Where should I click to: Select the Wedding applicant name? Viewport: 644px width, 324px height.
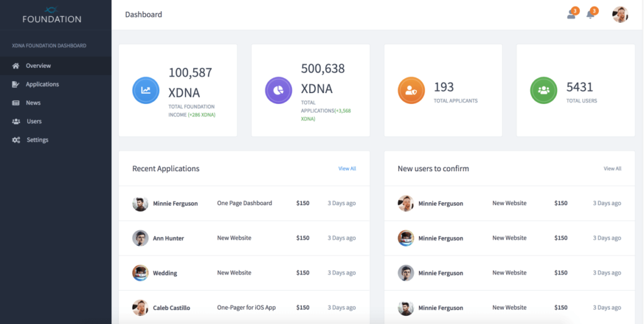pos(165,273)
